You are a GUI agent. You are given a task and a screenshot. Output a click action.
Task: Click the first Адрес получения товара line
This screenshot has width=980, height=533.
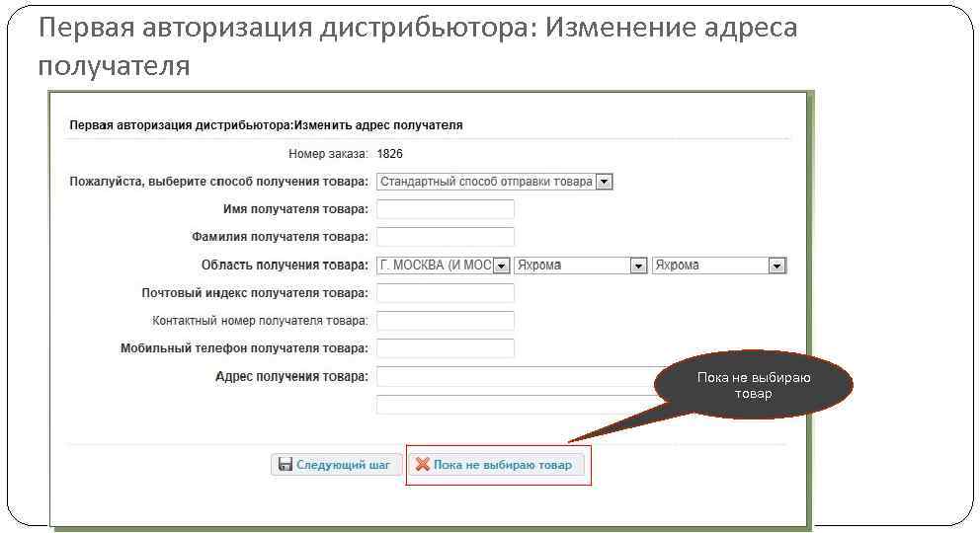[x=517, y=376]
